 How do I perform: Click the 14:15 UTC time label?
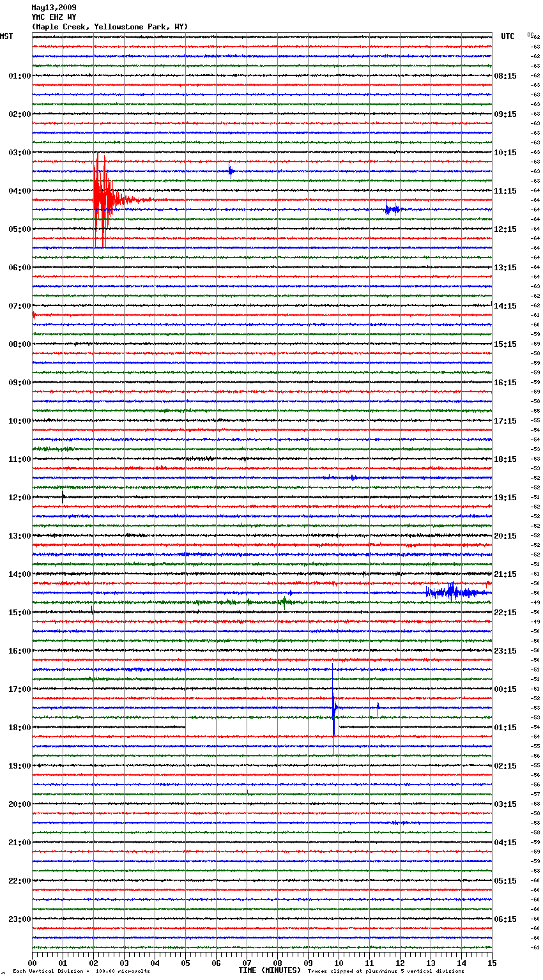point(505,306)
